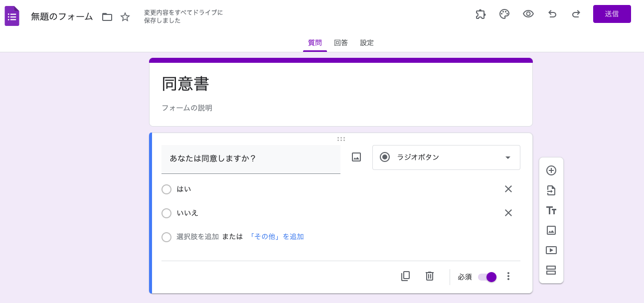Select the はい radio option
The height and width of the screenshot is (303, 644).
point(166,189)
